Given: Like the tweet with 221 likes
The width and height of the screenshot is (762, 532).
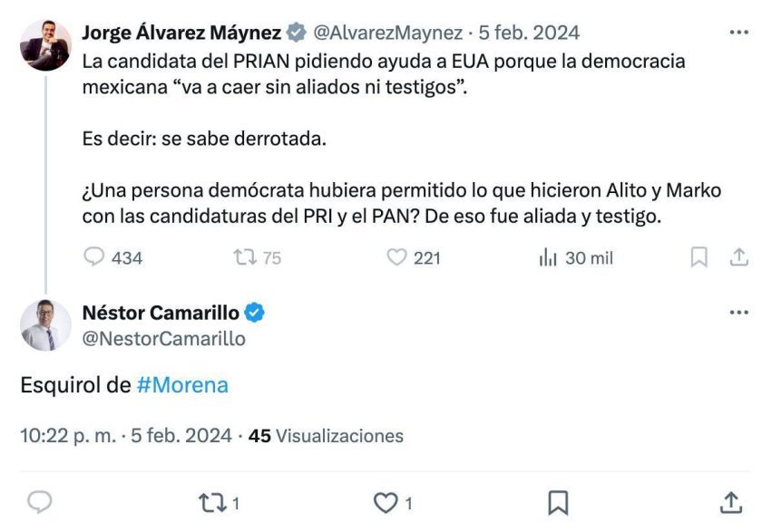Looking at the screenshot, I should (x=396, y=257).
